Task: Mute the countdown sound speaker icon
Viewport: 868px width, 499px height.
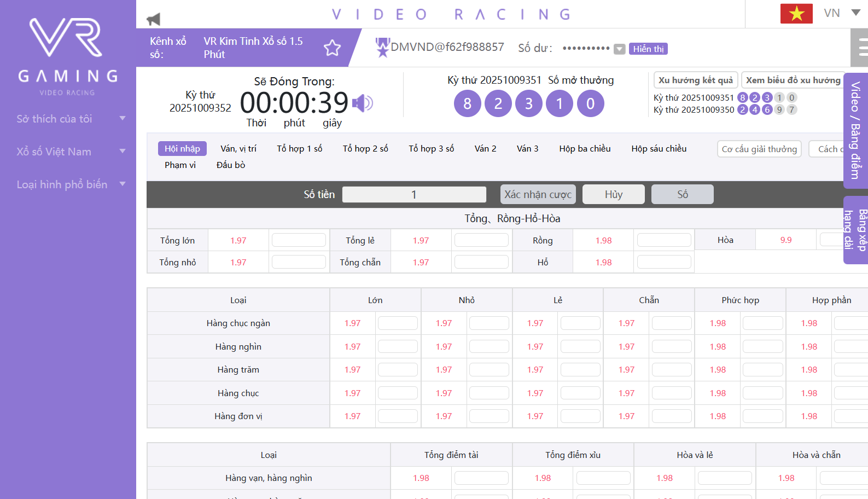Action: [362, 103]
